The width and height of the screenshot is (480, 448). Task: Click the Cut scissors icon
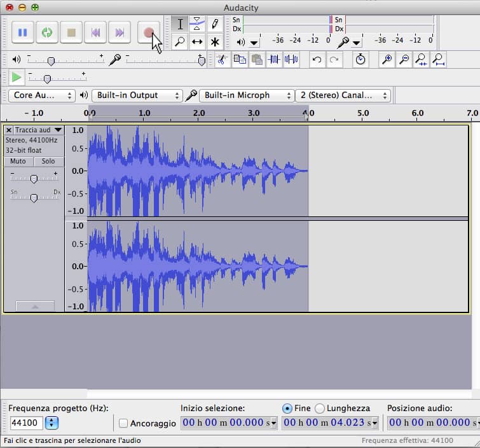[223, 59]
